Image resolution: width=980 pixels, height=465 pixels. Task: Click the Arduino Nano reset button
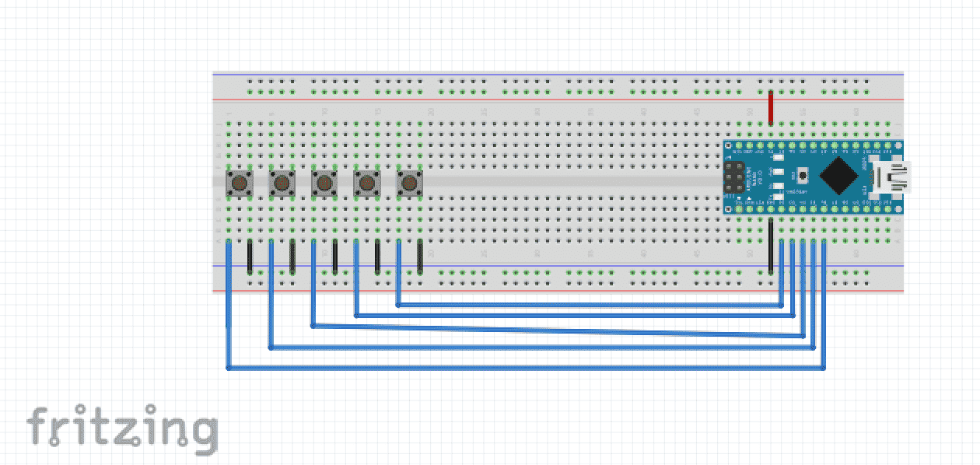(x=803, y=177)
